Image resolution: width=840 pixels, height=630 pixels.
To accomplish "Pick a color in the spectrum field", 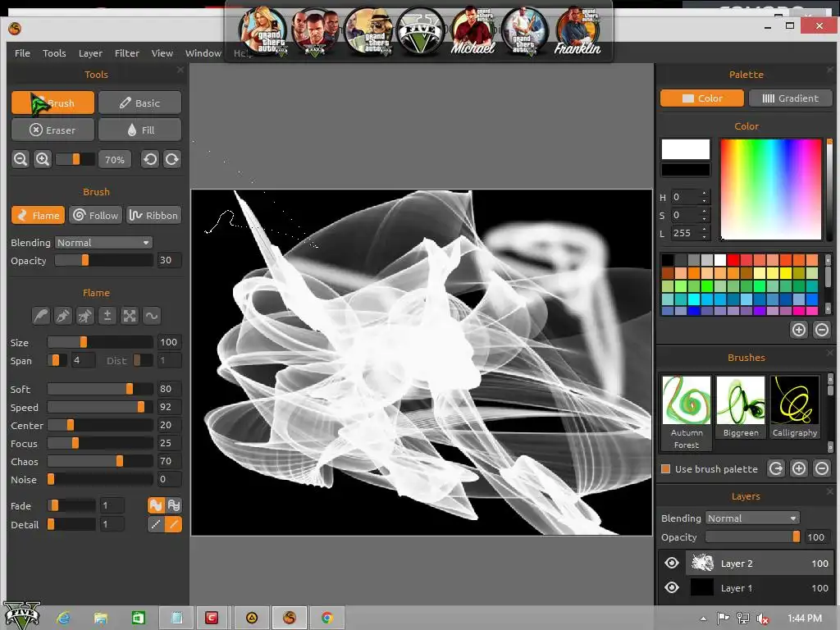I will pos(770,189).
